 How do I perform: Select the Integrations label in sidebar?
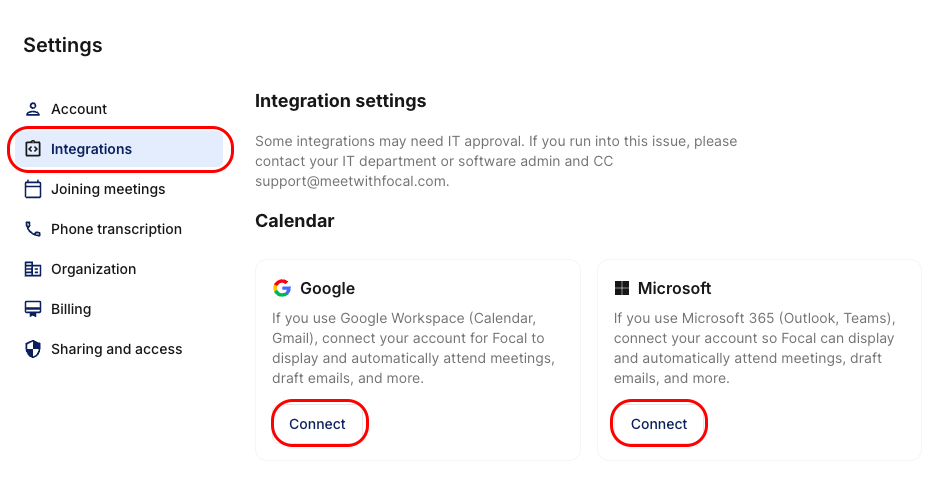click(91, 149)
